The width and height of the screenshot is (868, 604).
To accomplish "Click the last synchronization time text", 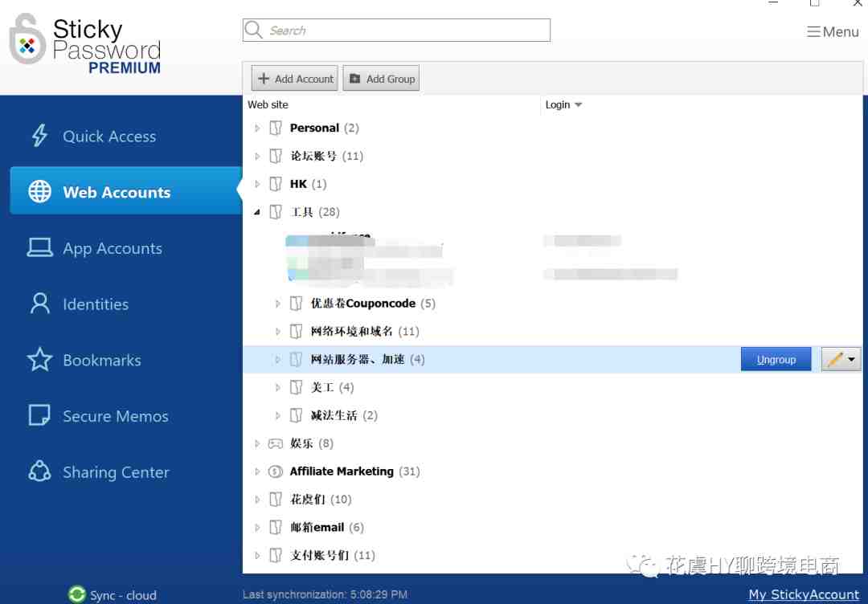I will tap(325, 594).
